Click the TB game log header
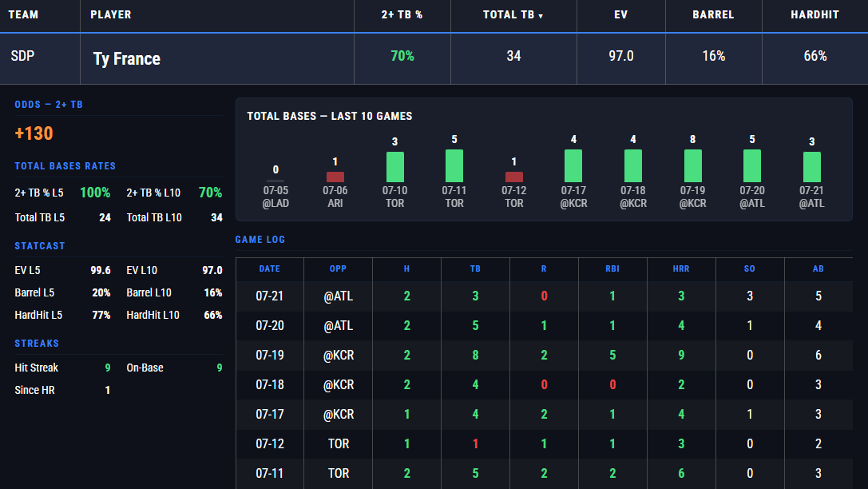Image resolution: width=868 pixels, height=489 pixels. [475, 268]
